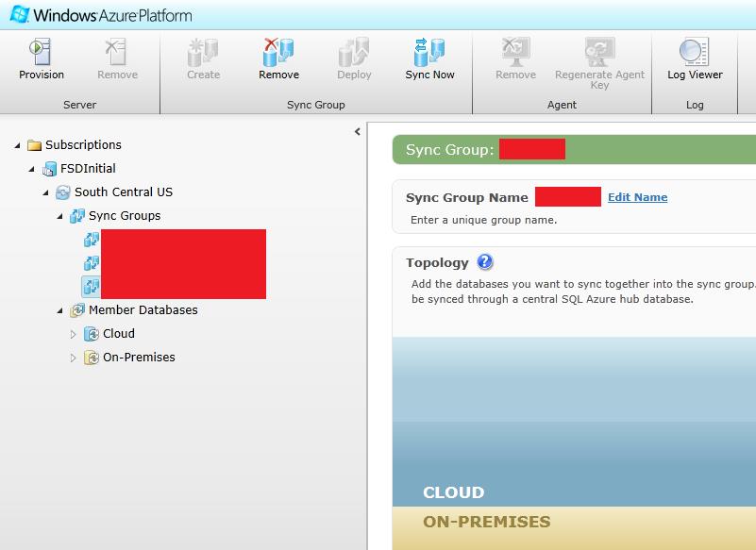
Task: Click the Edit Name link
Action: pos(637,197)
